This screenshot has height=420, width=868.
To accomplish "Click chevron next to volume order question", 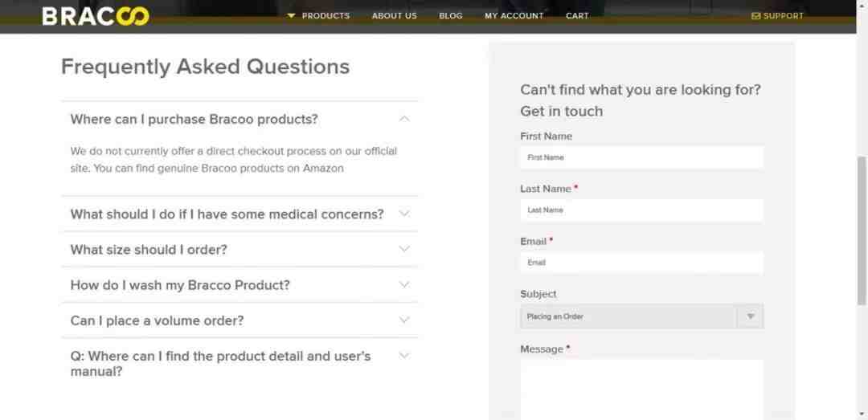I will pos(404,320).
